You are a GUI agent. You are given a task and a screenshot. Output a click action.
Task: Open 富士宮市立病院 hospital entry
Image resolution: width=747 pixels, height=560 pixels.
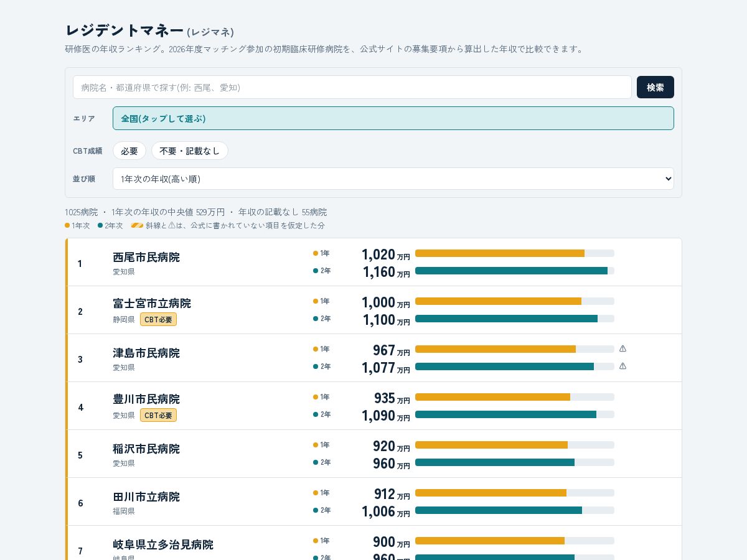[374, 310]
